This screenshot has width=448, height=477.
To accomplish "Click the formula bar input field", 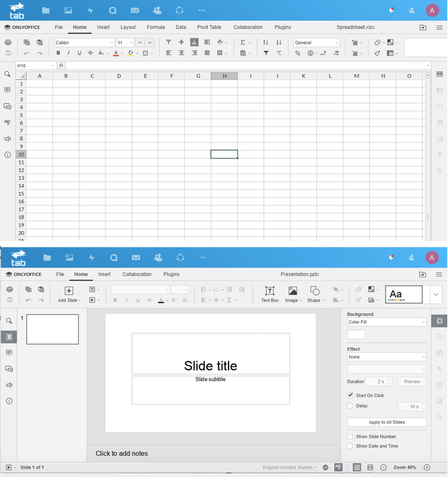I will tap(246, 66).
